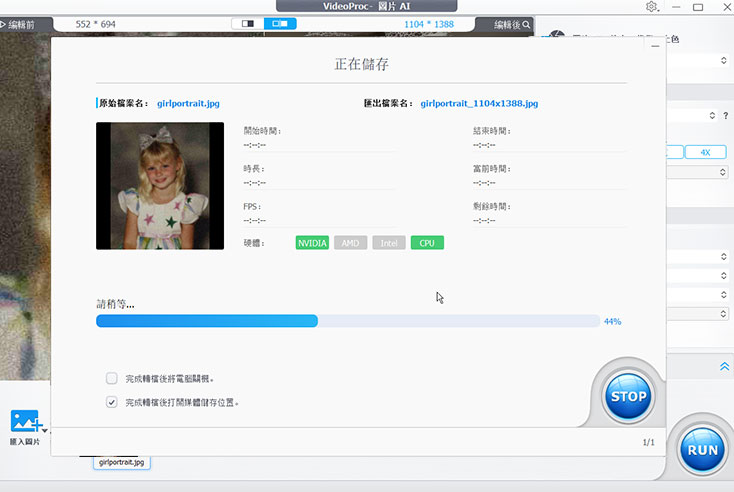Click the round icon at right panel top
The height and width of the screenshot is (492, 734).
pos(557,34)
